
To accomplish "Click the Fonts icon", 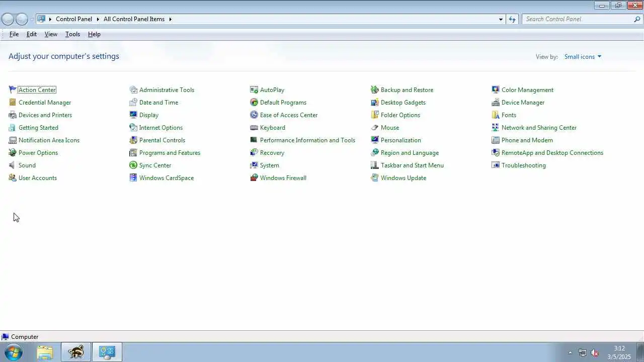I will (496, 115).
